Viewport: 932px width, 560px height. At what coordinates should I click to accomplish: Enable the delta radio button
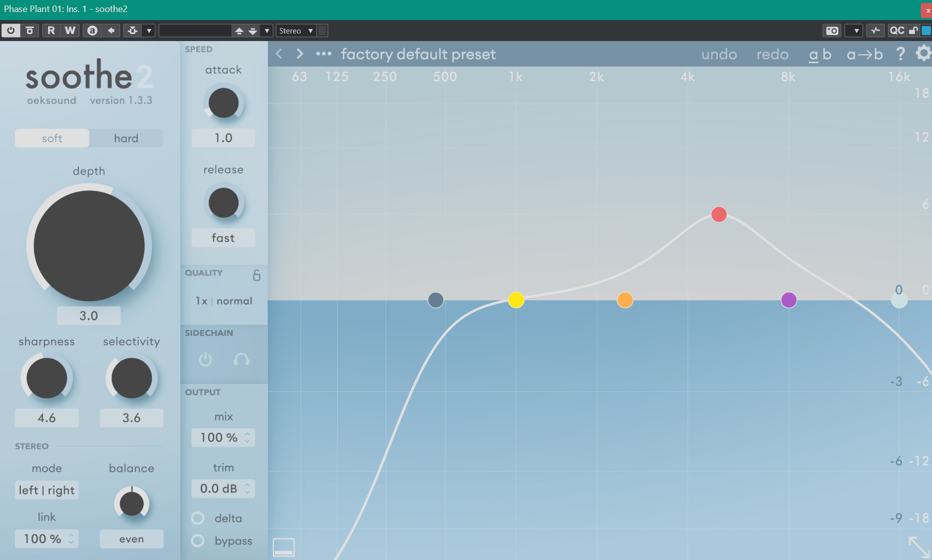coord(198,518)
